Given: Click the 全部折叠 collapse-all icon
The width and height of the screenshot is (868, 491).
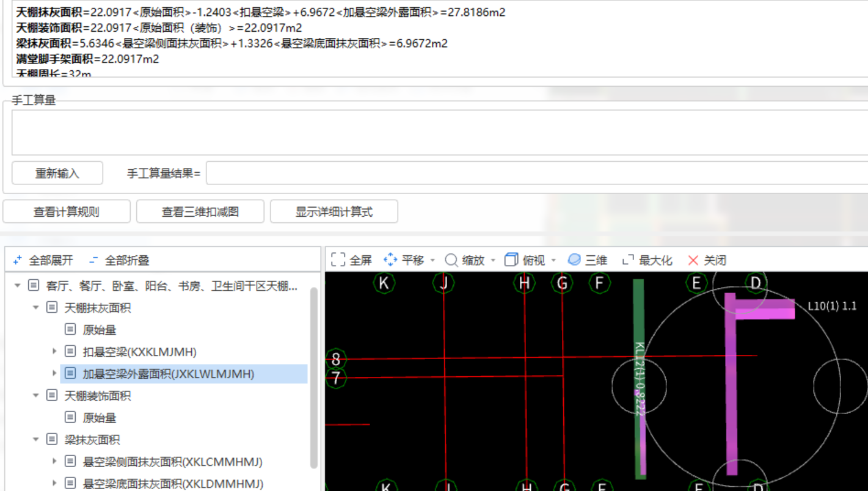Looking at the screenshot, I should click(93, 260).
